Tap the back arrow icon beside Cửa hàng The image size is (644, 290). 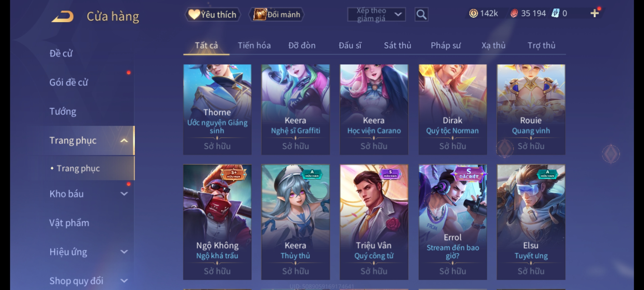(63, 16)
